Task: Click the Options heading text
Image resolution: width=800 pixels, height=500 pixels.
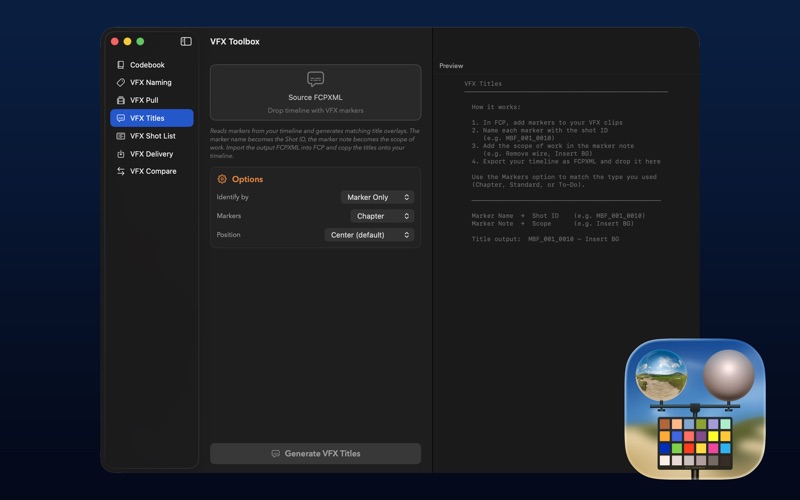Action: (x=247, y=179)
